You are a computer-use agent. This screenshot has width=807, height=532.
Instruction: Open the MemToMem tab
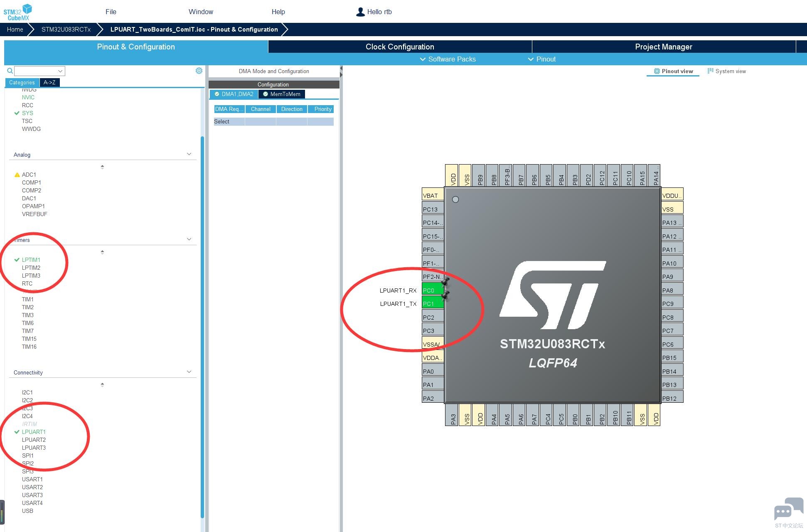click(x=282, y=94)
